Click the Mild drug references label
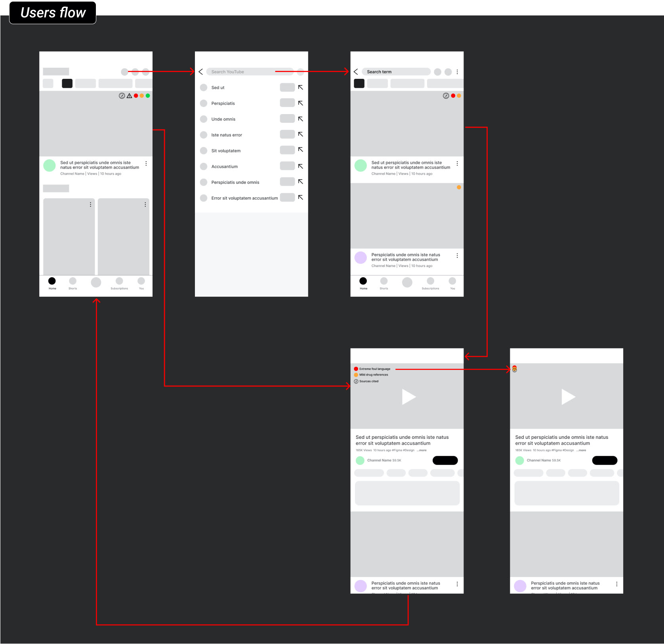Image resolution: width=664 pixels, height=644 pixels. (374, 375)
